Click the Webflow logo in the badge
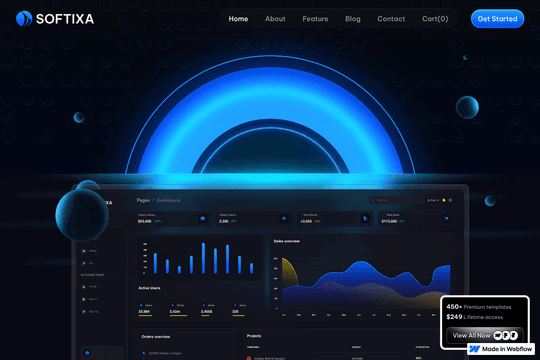 (475, 349)
